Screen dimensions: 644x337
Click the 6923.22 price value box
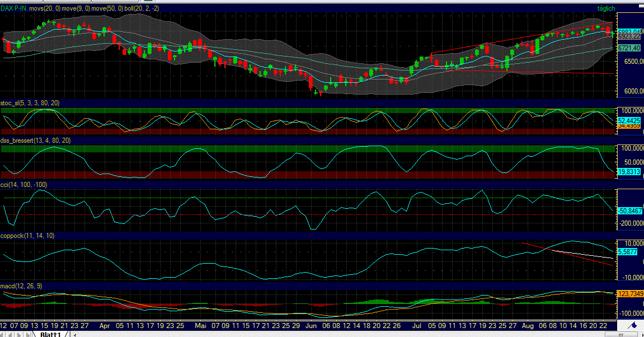tap(628, 36)
